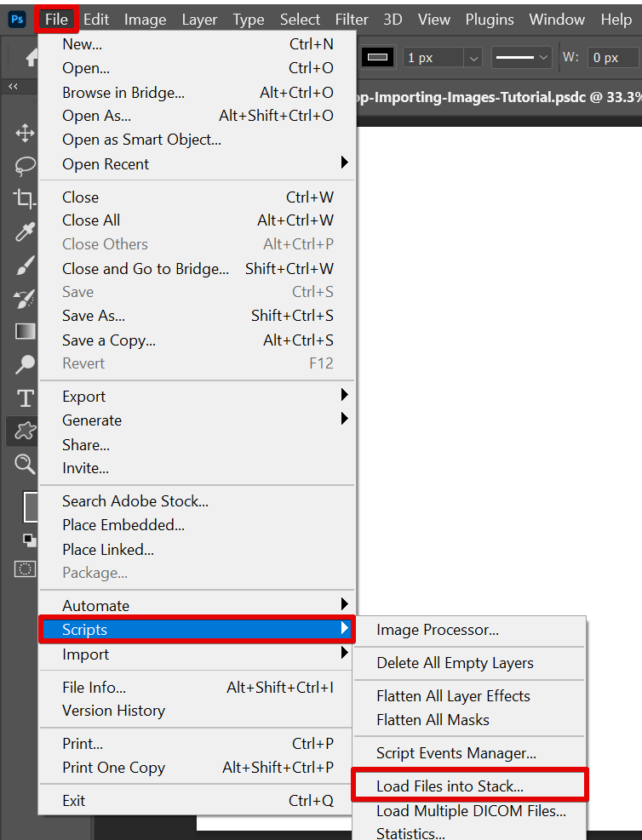Open the View menu
This screenshot has height=840, width=642.
433,20
